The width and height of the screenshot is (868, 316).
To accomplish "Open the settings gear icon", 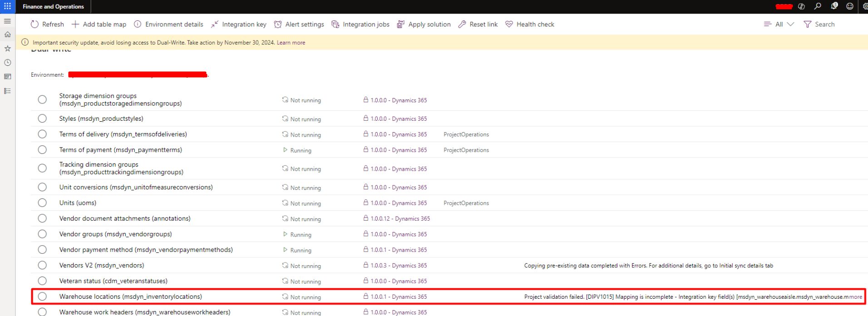I will pos(865,6).
